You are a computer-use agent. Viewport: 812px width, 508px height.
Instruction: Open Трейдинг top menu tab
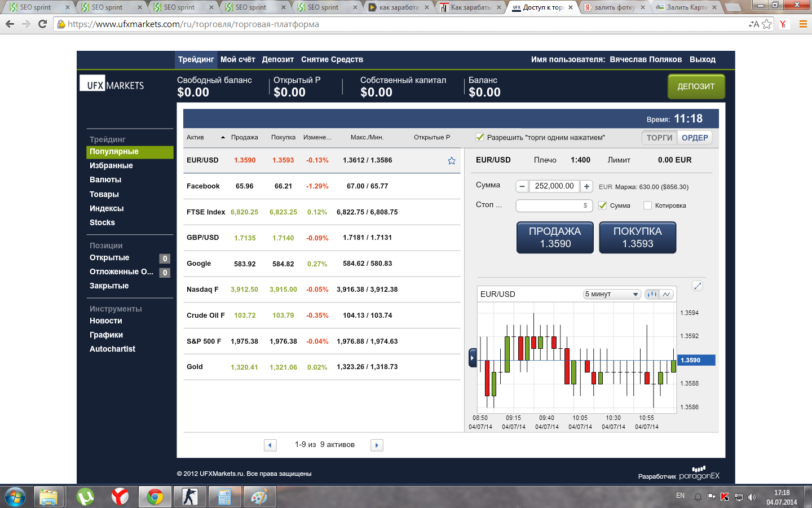point(196,59)
